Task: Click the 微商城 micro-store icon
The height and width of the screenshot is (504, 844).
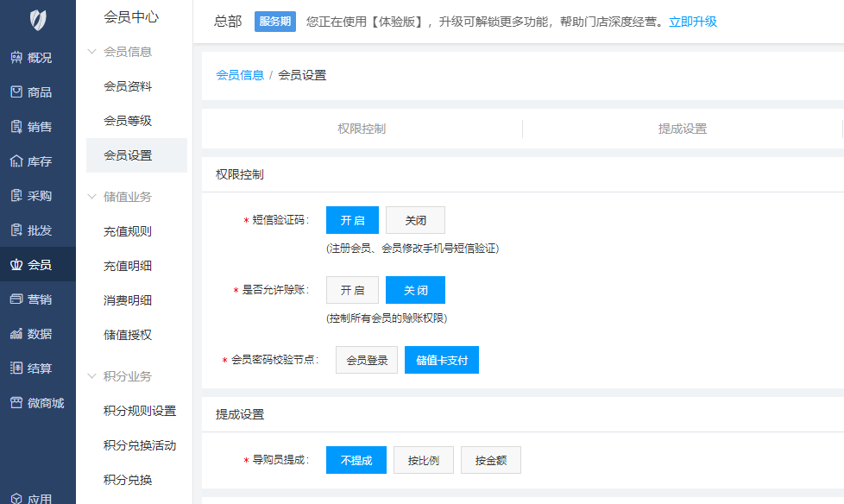Action: (16, 403)
